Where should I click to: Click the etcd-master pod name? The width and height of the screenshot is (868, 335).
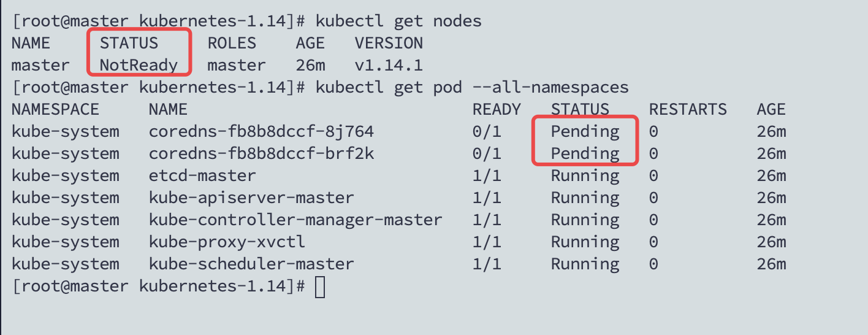202,175
